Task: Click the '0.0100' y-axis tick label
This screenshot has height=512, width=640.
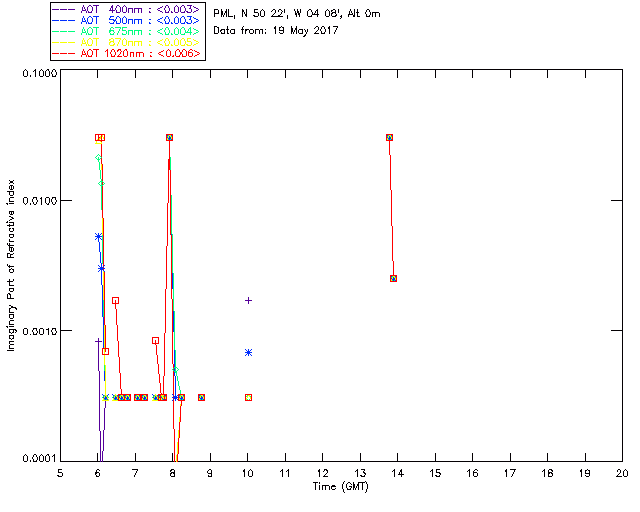Action: pos(40,201)
